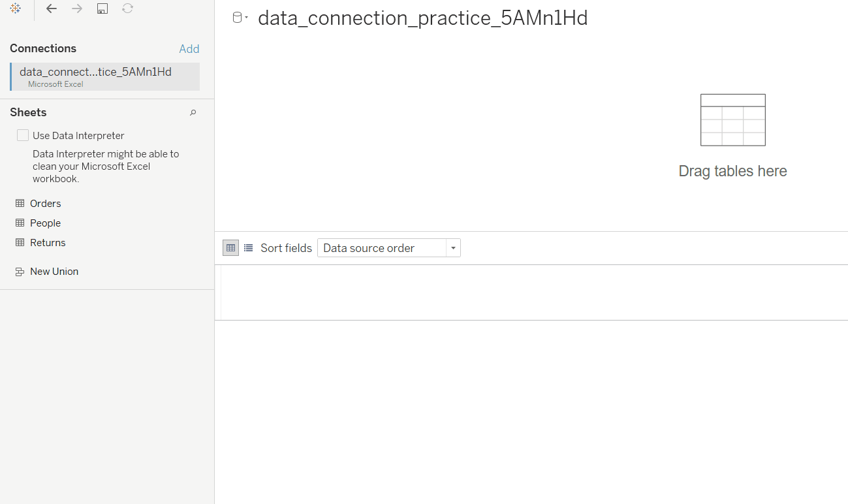Click the database cylinder icon beside the title
The height and width of the screenshot is (504, 848).
236,16
